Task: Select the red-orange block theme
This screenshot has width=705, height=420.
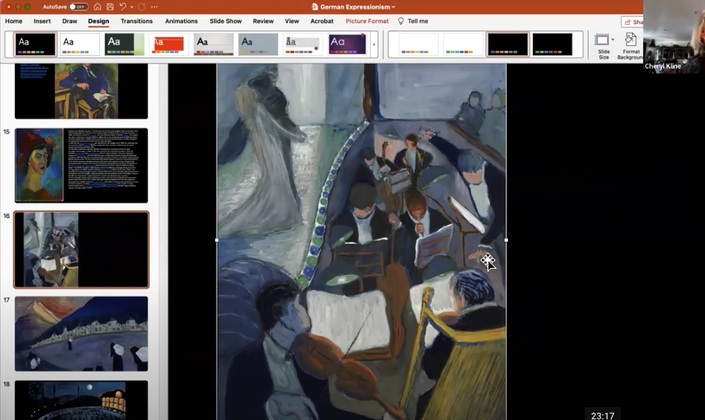Action: pos(169,44)
